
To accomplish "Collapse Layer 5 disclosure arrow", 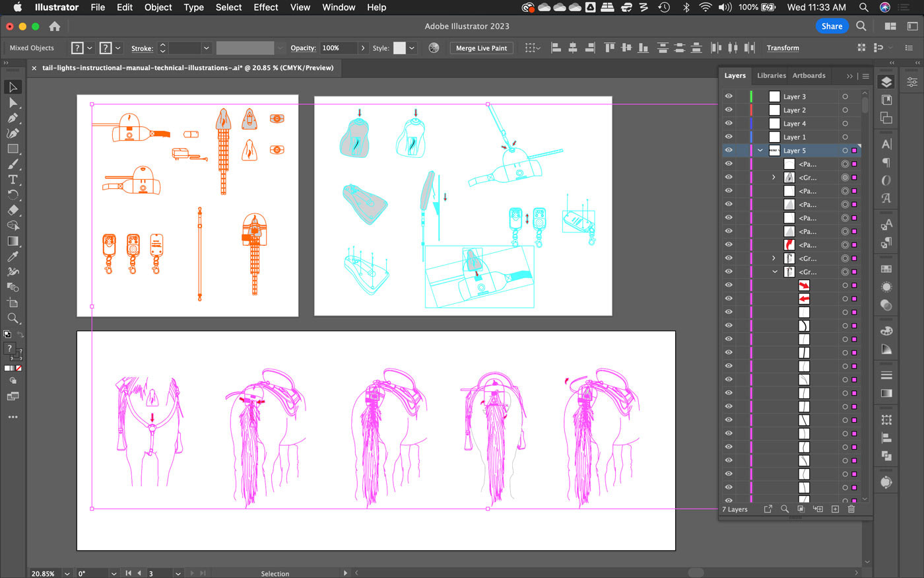I will pos(760,151).
